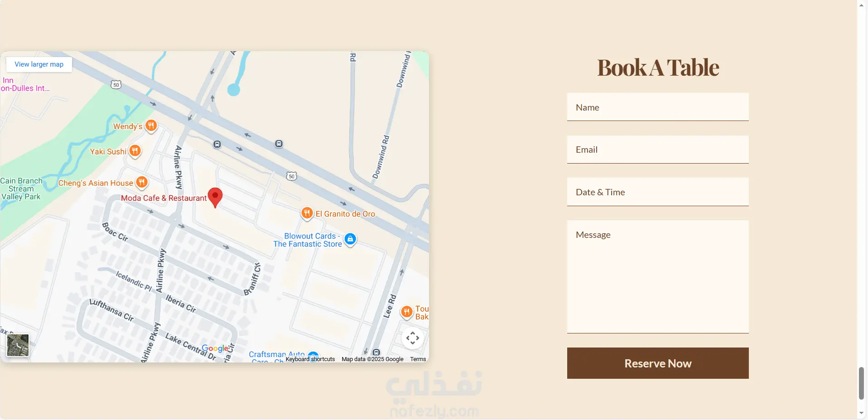This screenshot has width=868, height=420.
Task: Open View larger map link
Action: [39, 64]
